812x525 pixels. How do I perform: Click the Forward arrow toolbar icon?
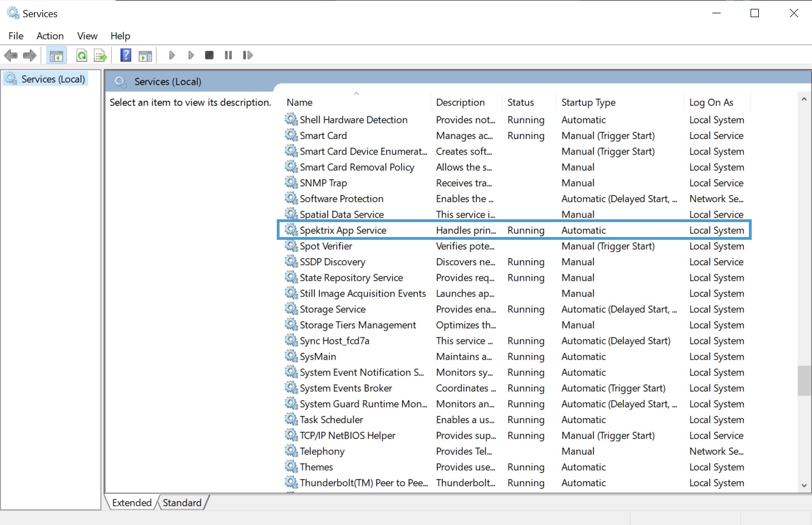30,55
